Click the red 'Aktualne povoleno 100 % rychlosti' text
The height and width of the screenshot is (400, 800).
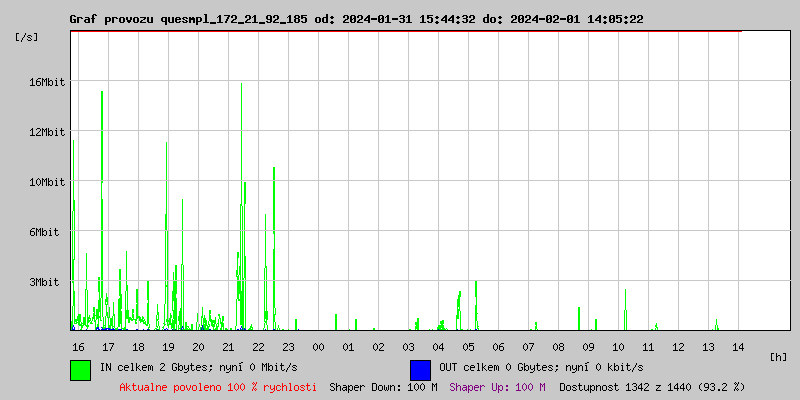[218, 386]
